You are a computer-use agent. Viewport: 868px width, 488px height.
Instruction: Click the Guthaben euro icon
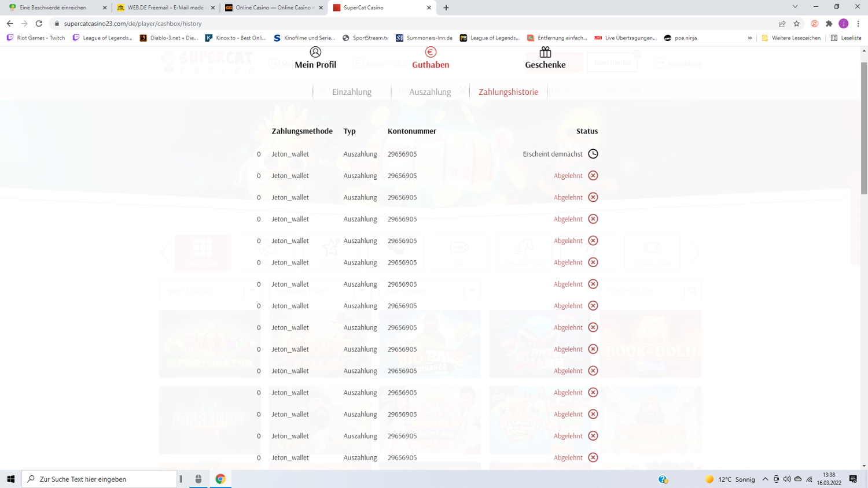click(x=431, y=53)
